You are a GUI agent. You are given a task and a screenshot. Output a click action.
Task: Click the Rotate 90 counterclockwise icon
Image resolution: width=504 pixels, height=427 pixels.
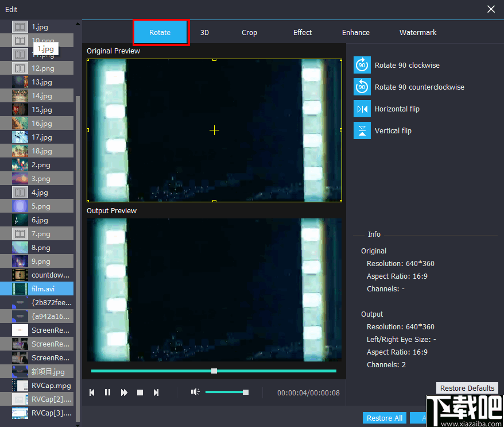pos(361,87)
